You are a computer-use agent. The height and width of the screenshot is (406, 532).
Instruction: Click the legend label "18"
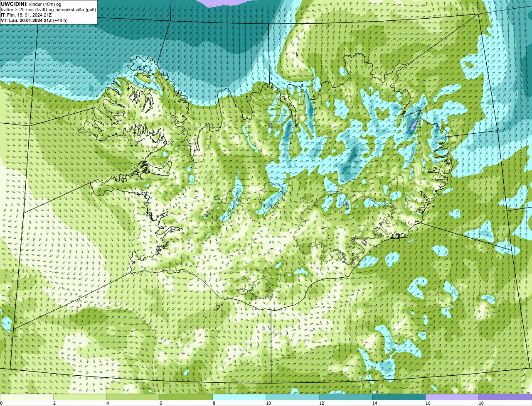pyautogui.click(x=481, y=403)
